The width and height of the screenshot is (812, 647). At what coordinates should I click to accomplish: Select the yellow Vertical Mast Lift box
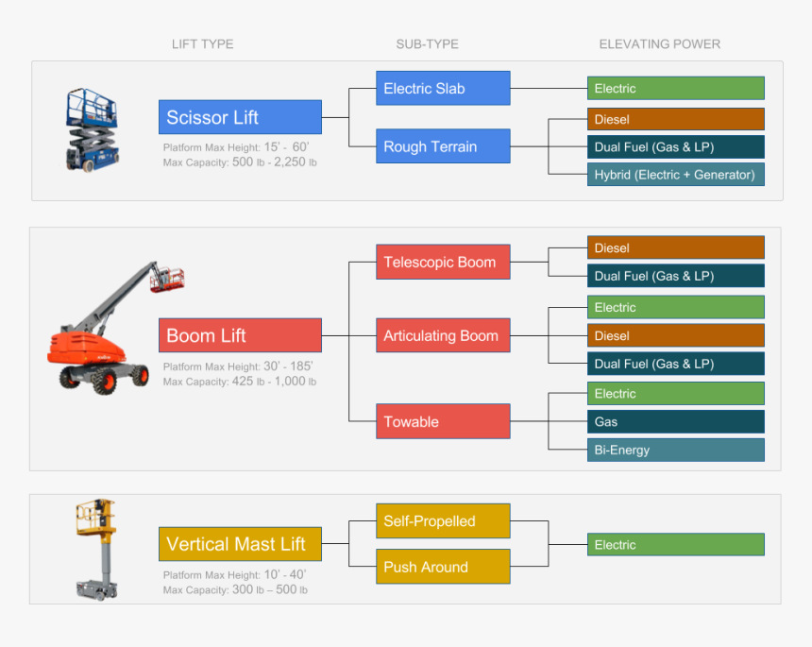click(240, 544)
